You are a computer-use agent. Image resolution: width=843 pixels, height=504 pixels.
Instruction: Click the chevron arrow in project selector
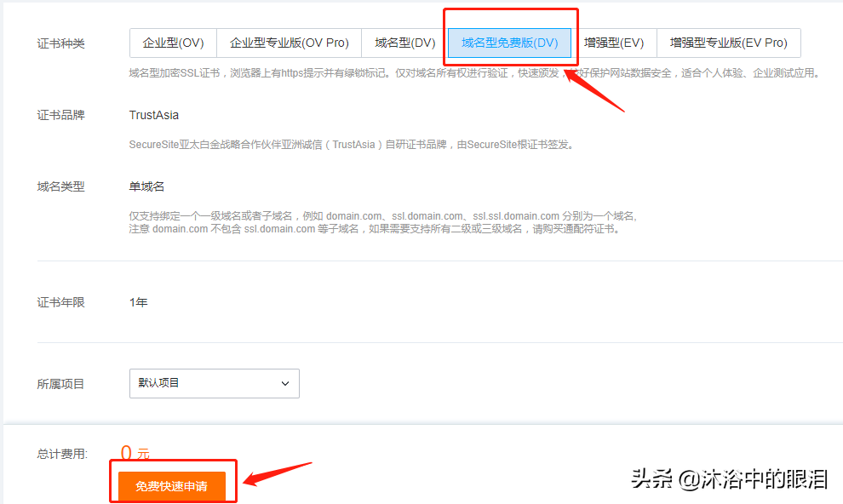pos(285,384)
